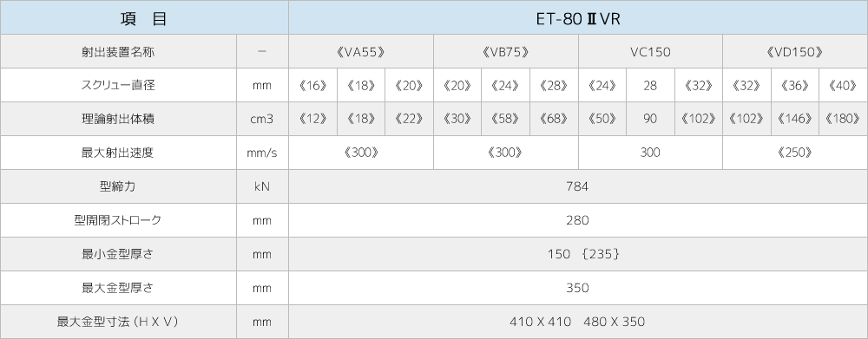Click the 410 X 410 480 X 350 cell
Screen dimensions: 868x339
point(578,322)
